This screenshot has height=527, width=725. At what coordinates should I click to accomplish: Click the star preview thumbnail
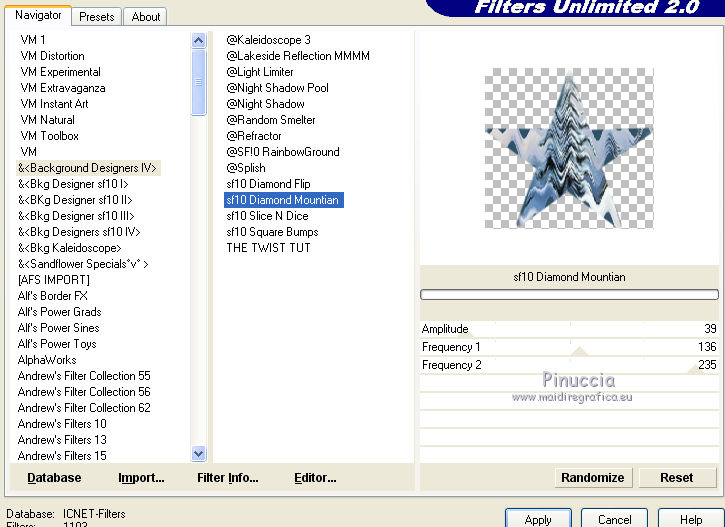click(x=569, y=148)
